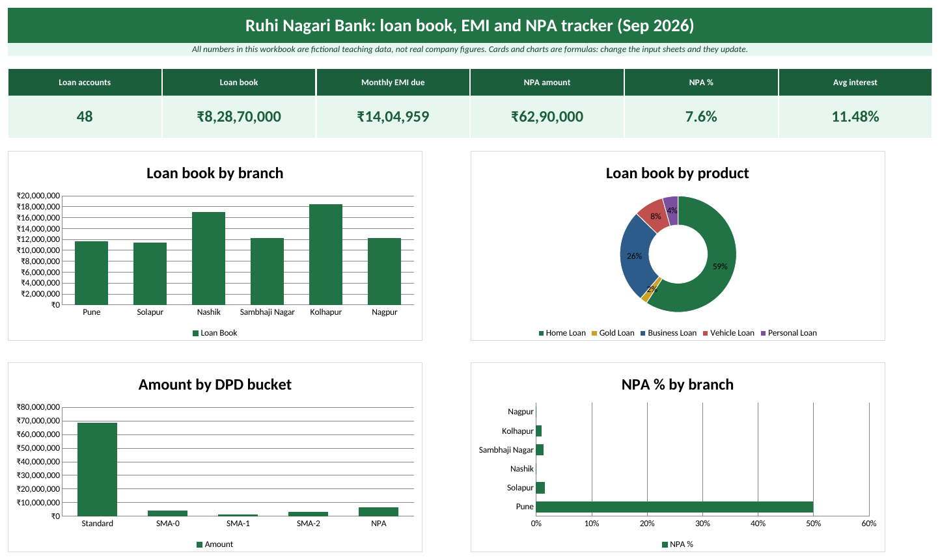Image resolution: width=940 pixels, height=560 pixels.
Task: Click the 8% red segment of the donut chart
Action: [654, 215]
